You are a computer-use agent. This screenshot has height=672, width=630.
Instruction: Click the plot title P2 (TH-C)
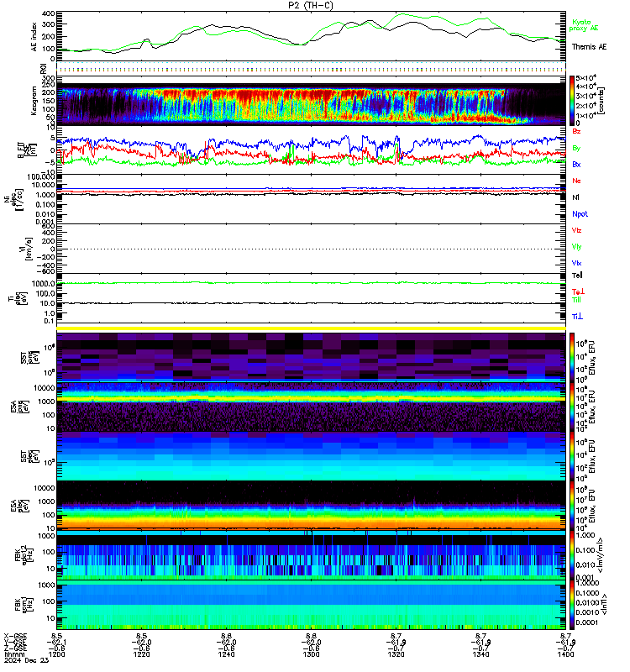pyautogui.click(x=311, y=5)
